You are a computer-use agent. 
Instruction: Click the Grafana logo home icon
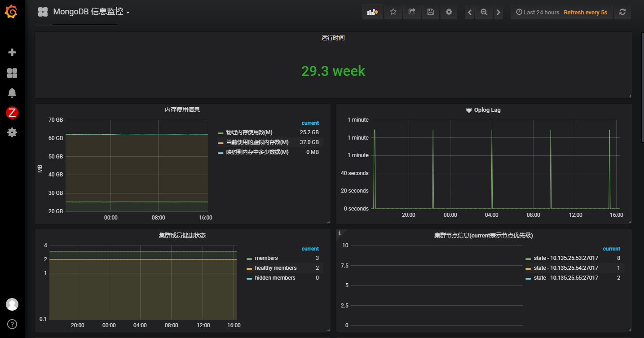coord(12,12)
